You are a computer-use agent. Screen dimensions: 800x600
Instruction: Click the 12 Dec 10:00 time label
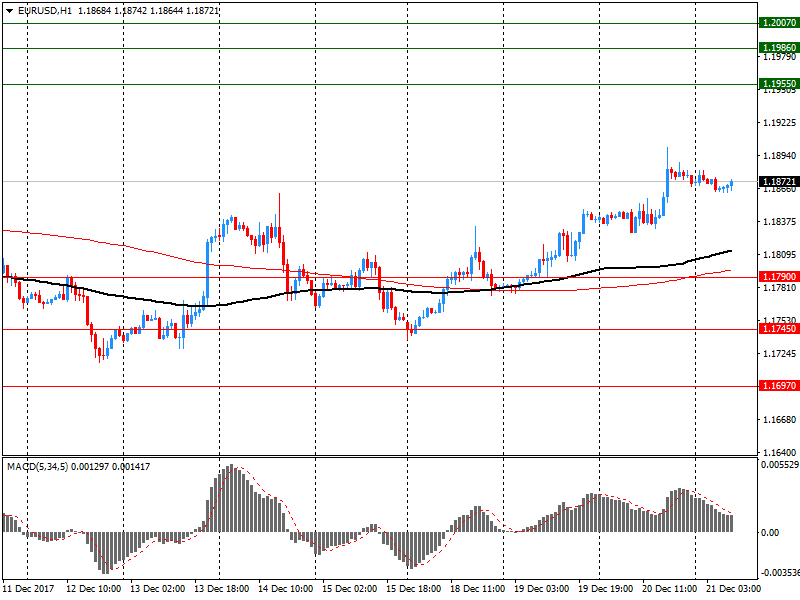(x=94, y=589)
